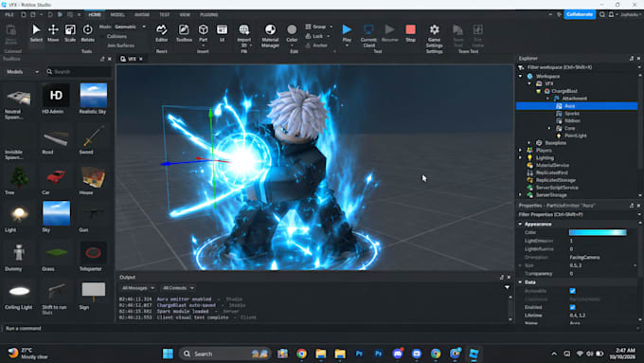Viewport: 644px width, 363px height.
Task: Open the All Contexts filter dropdown
Action: point(178,288)
